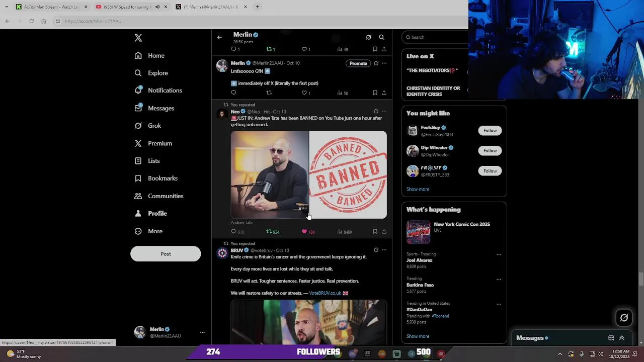Viewport: 644px width, 362px height.
Task: Click Grok icon on Merlin's Oct 10 post
Action: 376,63
